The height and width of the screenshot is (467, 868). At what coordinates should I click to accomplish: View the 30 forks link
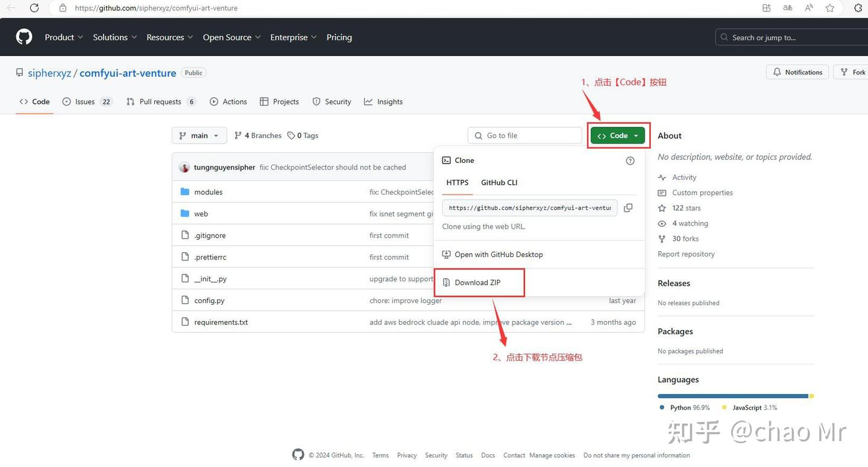(678, 239)
